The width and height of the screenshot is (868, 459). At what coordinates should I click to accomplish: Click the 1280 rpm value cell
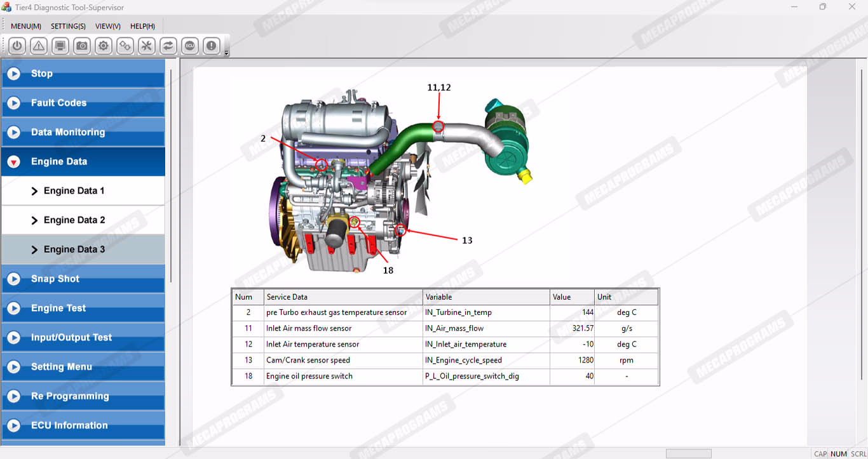tap(572, 360)
